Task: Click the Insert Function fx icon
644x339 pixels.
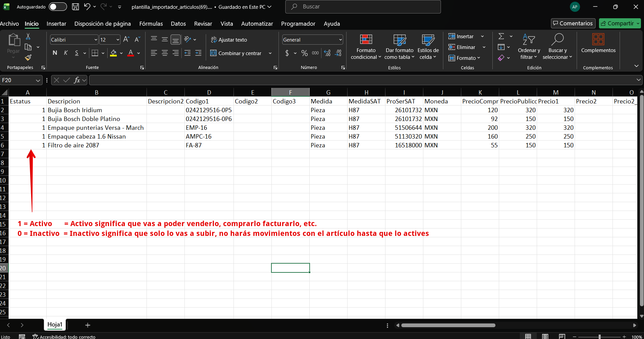Action: click(x=77, y=80)
